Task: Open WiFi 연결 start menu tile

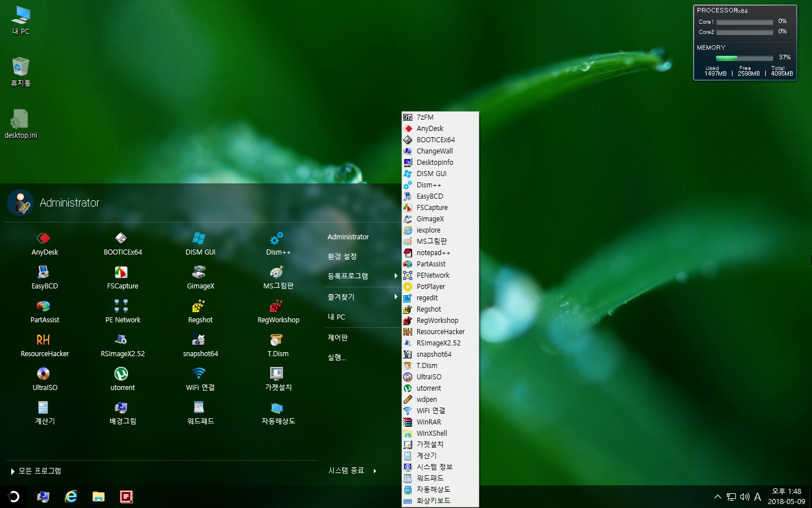Action: click(x=200, y=379)
